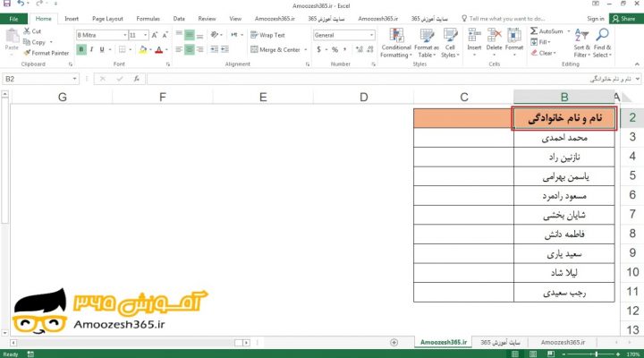Open the insert function dialog
The image size is (644, 358).
[136, 79]
